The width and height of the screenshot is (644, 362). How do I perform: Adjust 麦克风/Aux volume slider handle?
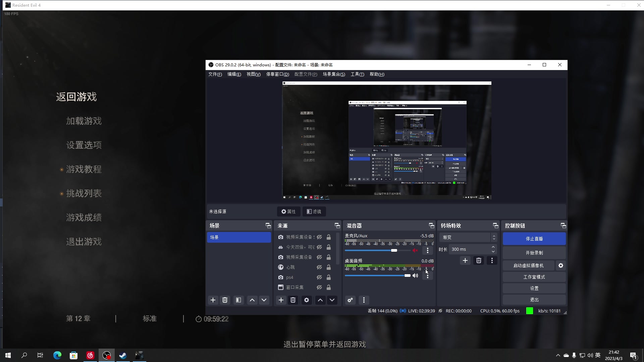[x=394, y=250]
